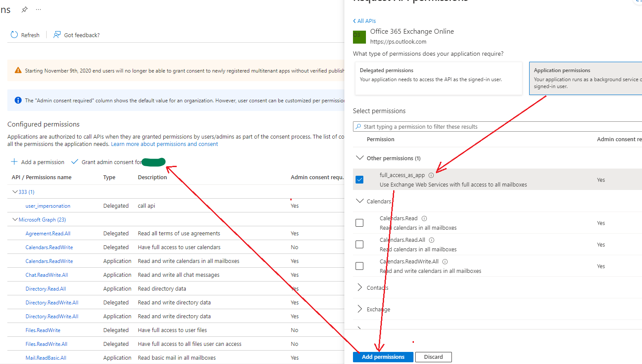Click info icon next to Calendars.ReadWrite.All
The height and width of the screenshot is (364, 642).
tap(445, 262)
